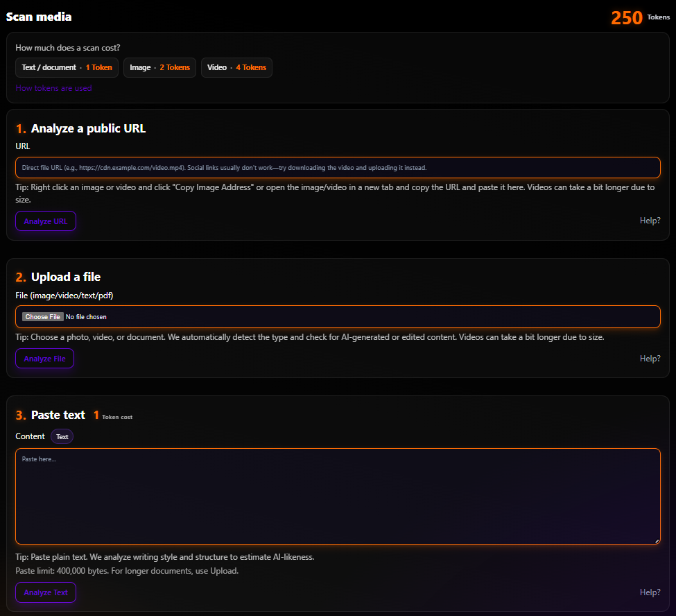This screenshot has width=676, height=616.
Task: Open Help for the Paste text section
Action: 650,592
